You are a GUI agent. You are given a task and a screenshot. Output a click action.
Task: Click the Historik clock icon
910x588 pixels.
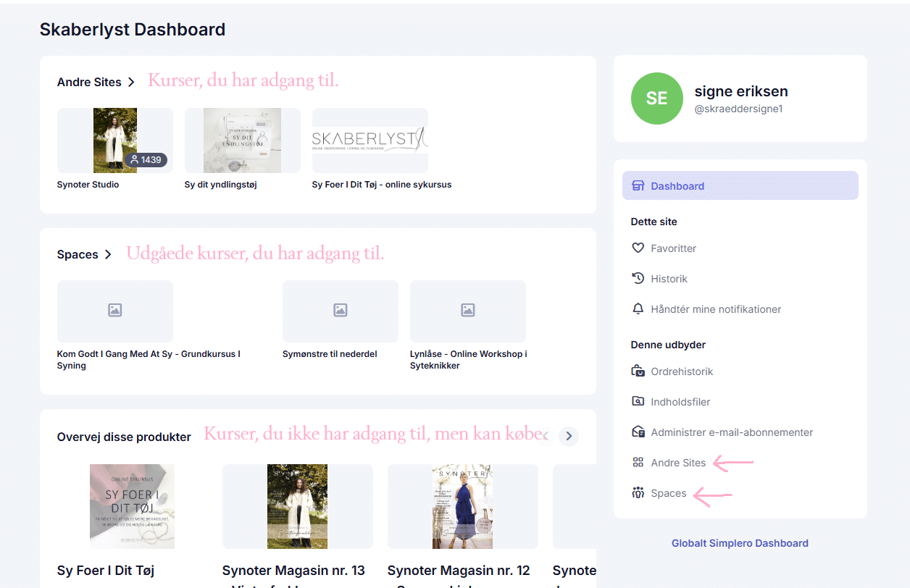(x=638, y=279)
